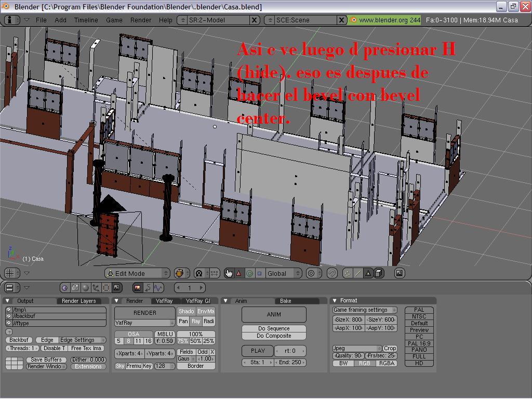Image resolution: width=532 pixels, height=399 pixels.
Task: Open the File menu
Action: pos(41,20)
